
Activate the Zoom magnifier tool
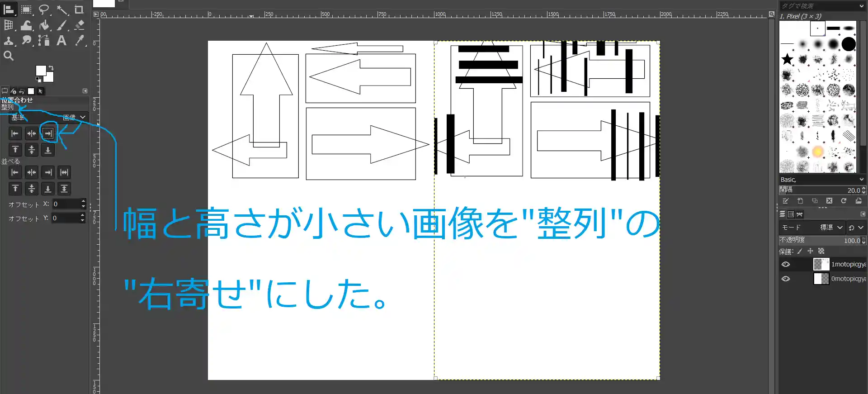point(9,56)
